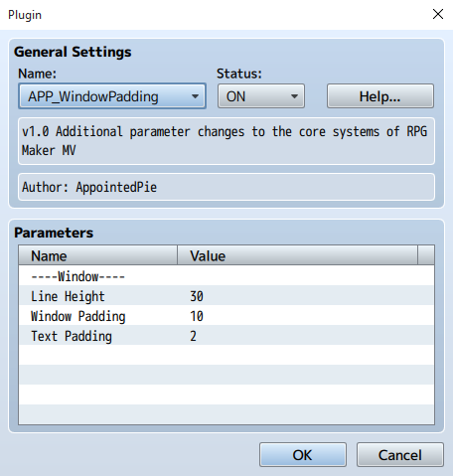
Task: Close the Plugin dialog window
Action: tap(438, 14)
